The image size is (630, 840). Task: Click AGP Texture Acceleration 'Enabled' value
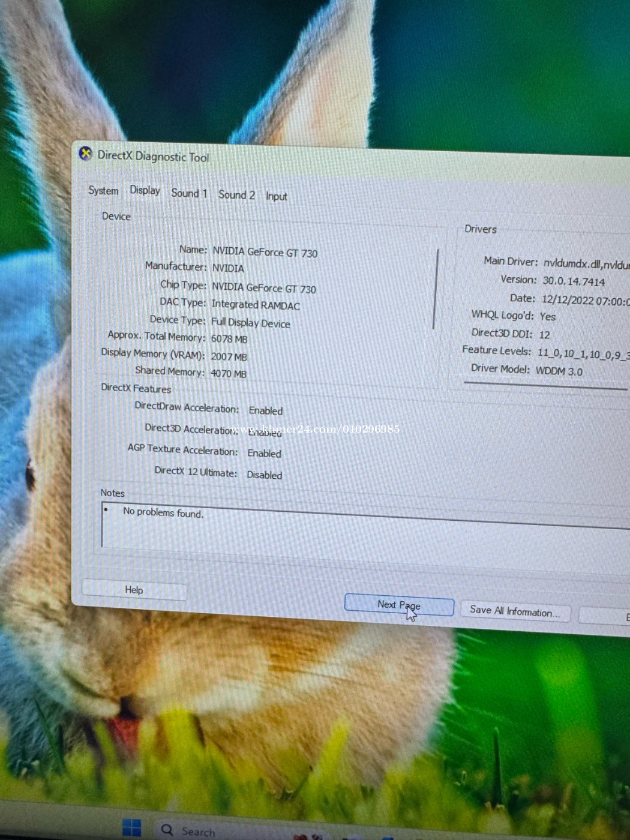coord(264,454)
